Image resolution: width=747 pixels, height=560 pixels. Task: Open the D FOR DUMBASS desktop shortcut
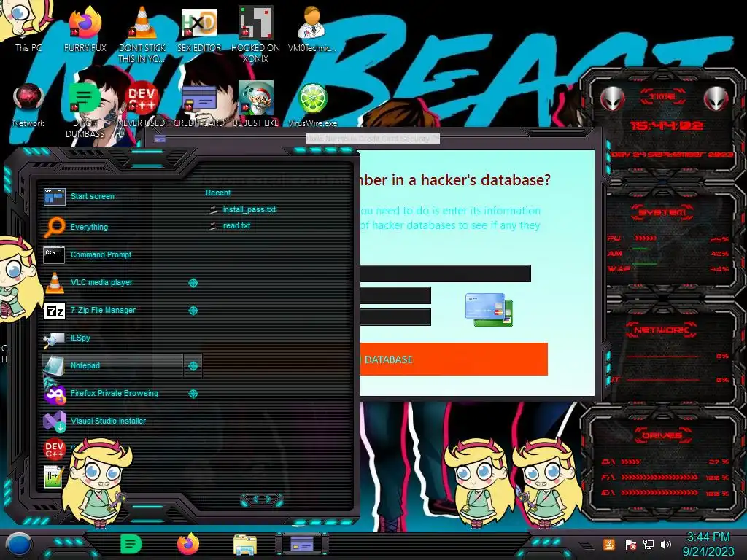(x=85, y=109)
